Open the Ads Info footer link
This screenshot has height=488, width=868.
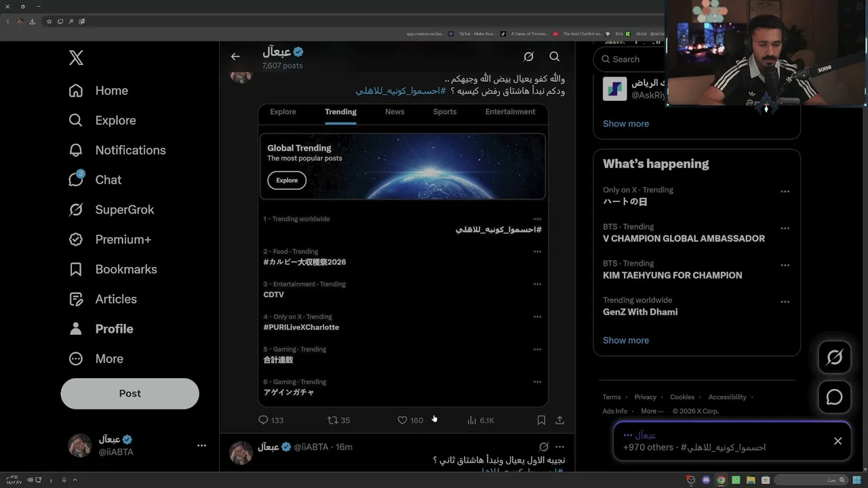tap(615, 411)
